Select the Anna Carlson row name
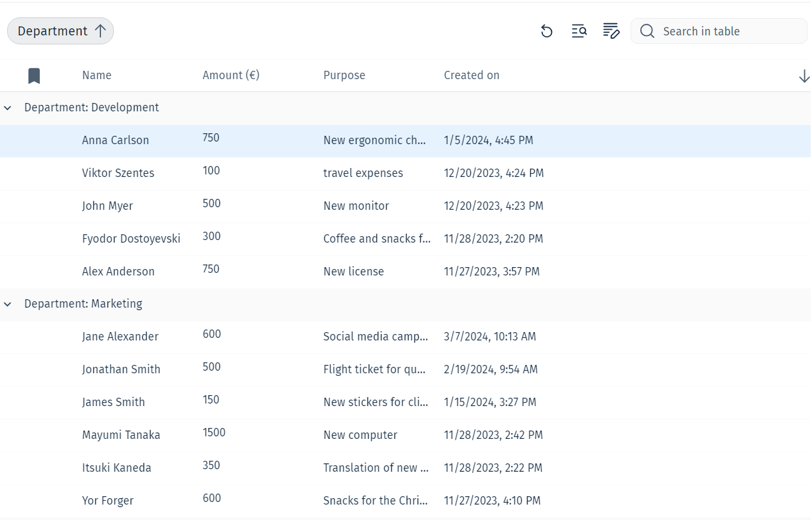Screen dimensions: 812x520 115,140
